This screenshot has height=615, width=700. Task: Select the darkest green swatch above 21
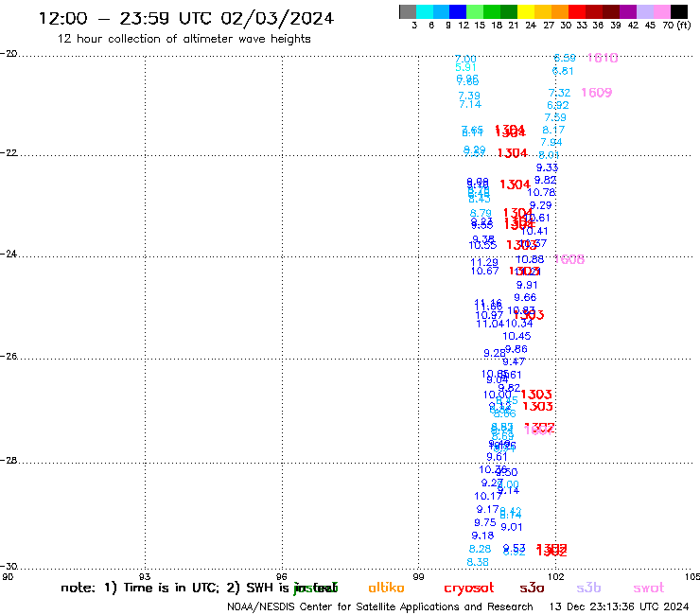tap(509, 11)
